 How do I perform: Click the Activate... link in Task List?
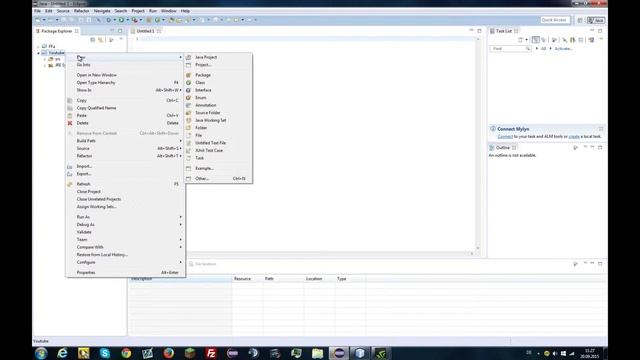pos(563,49)
